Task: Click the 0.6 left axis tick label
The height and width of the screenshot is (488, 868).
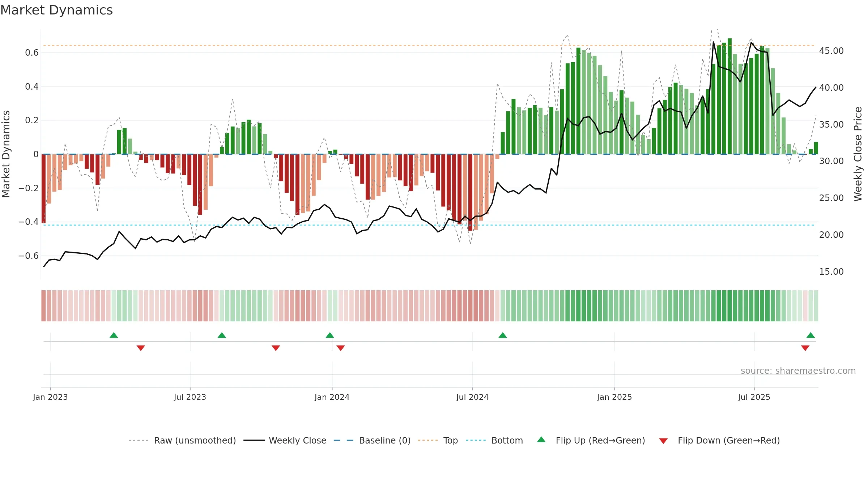Action: tap(32, 53)
